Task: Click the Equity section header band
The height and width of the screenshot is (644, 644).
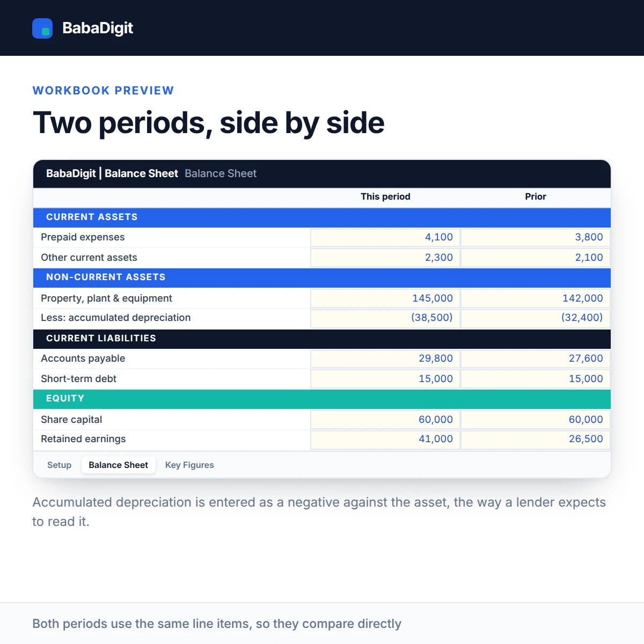Action: coord(322,399)
